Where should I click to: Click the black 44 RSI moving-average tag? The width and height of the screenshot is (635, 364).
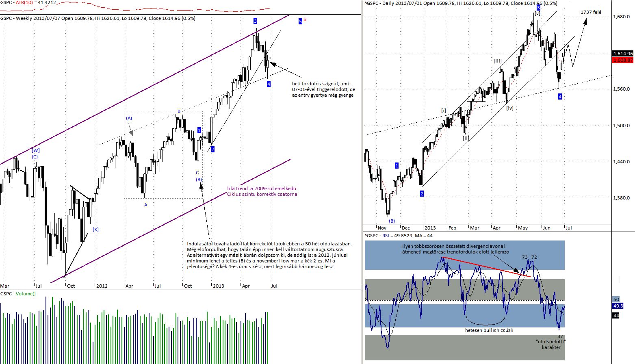click(x=616, y=315)
